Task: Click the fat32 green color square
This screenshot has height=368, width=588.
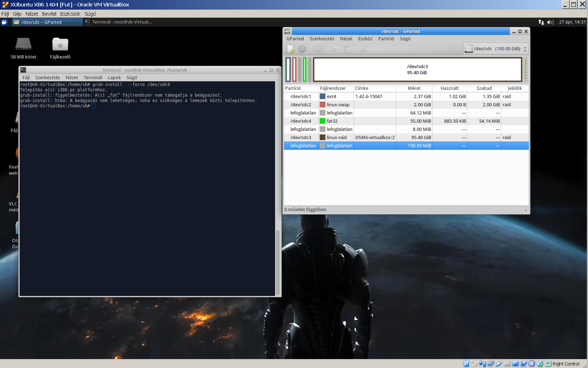Action: [x=323, y=121]
